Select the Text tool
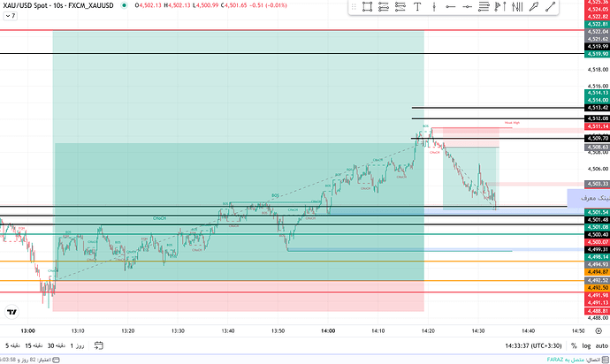The width and height of the screenshot is (610, 364). click(417, 6)
